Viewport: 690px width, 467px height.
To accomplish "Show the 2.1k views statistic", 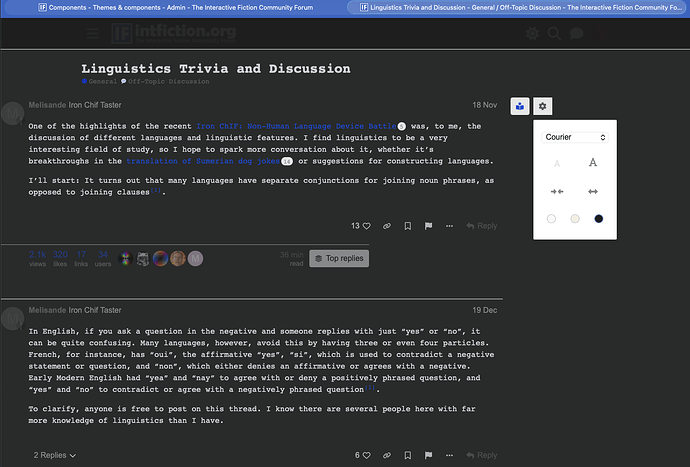I will pyautogui.click(x=37, y=258).
